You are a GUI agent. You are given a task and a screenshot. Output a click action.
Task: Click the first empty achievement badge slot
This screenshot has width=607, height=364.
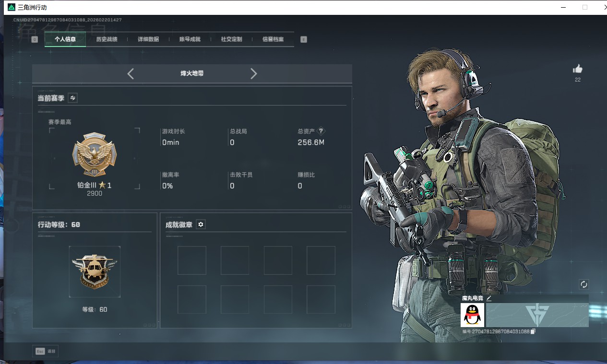click(192, 260)
